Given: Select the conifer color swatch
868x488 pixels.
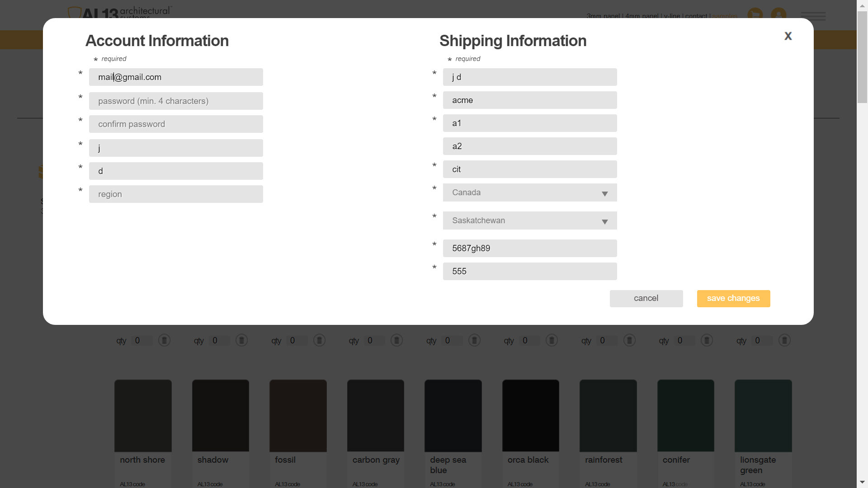Looking at the screenshot, I should 685,416.
